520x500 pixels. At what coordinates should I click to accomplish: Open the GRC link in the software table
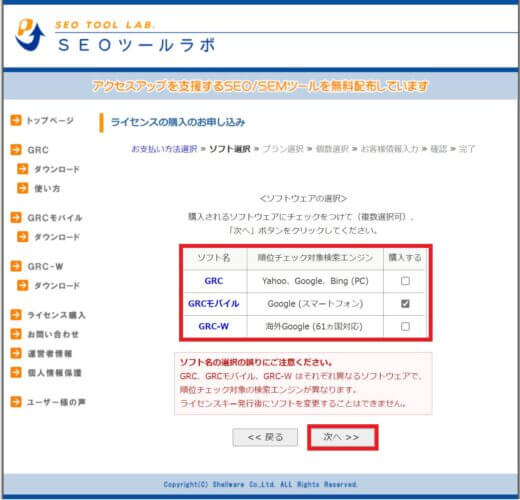point(214,281)
